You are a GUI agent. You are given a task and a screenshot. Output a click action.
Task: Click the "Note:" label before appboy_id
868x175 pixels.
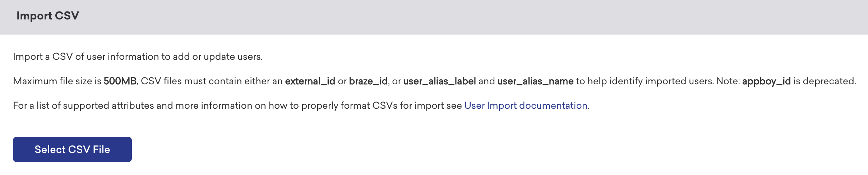tap(728, 81)
